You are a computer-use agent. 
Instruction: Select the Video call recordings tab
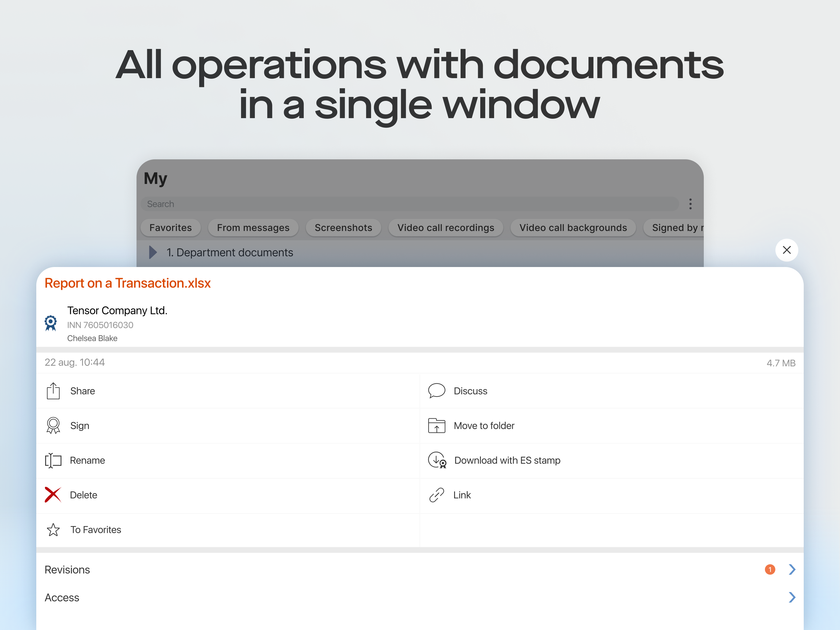[x=446, y=228]
